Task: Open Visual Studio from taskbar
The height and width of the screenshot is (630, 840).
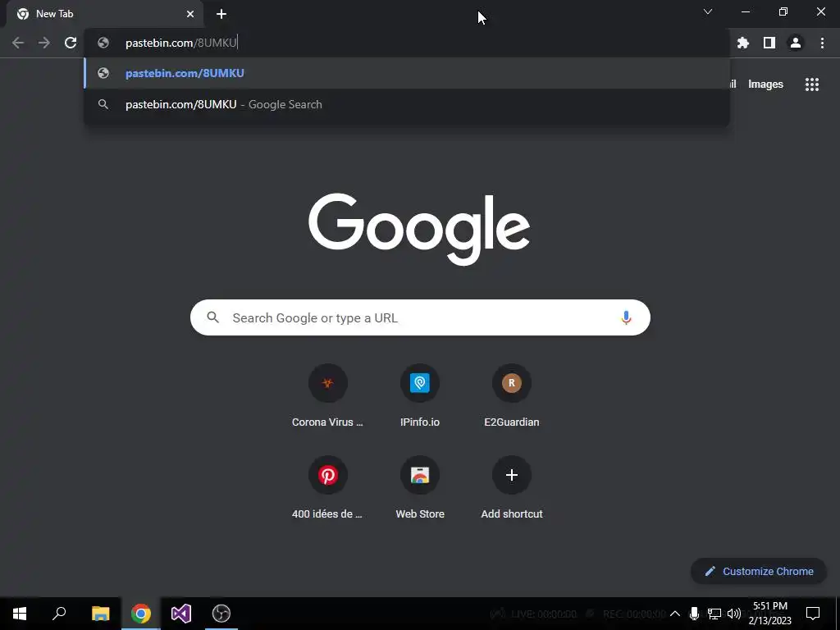Action: pyautogui.click(x=181, y=614)
